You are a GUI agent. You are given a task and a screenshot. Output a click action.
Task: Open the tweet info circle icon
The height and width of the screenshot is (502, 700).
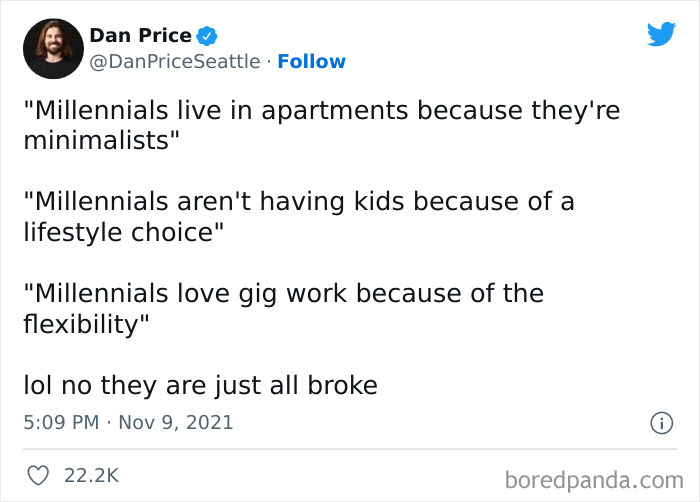661,423
